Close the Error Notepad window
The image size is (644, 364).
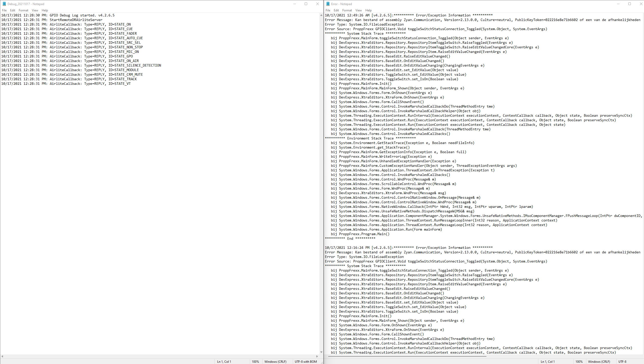coord(641,4)
